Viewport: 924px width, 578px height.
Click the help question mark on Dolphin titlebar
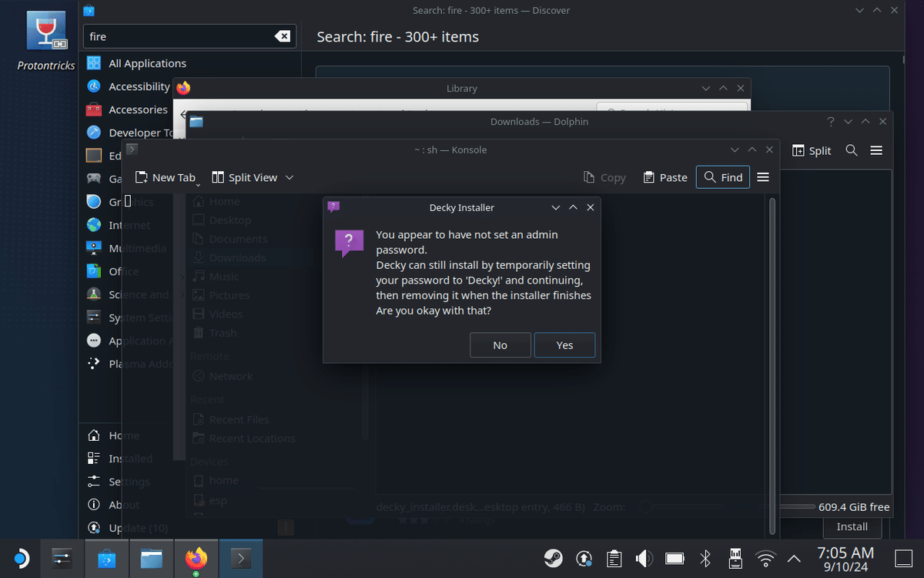tap(831, 122)
